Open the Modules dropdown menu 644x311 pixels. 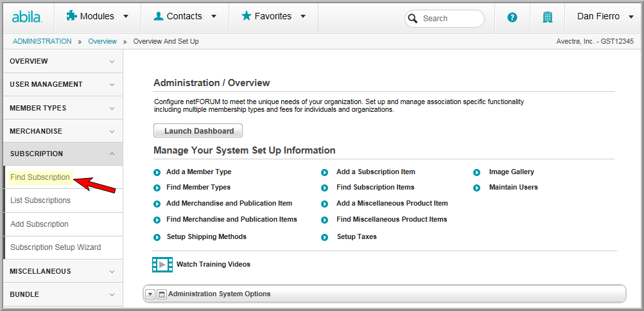(98, 17)
